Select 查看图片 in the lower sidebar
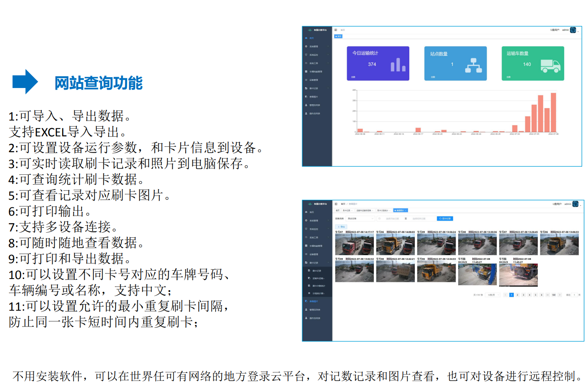The height and width of the screenshot is (392, 585). [x=313, y=301]
